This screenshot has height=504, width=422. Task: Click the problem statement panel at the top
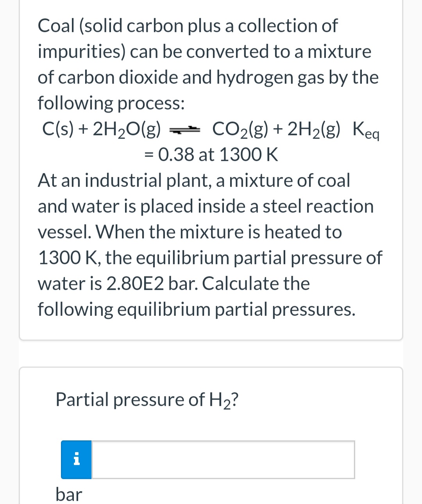(211, 168)
